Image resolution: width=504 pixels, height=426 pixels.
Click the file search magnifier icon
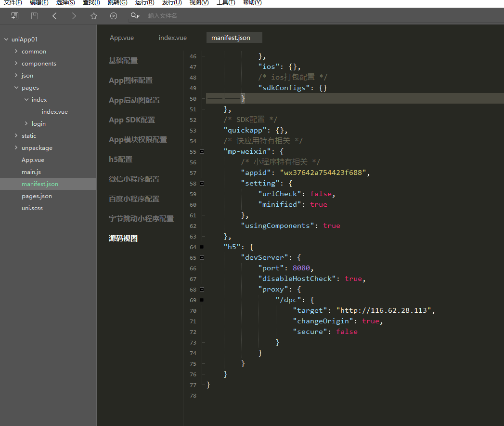point(135,16)
